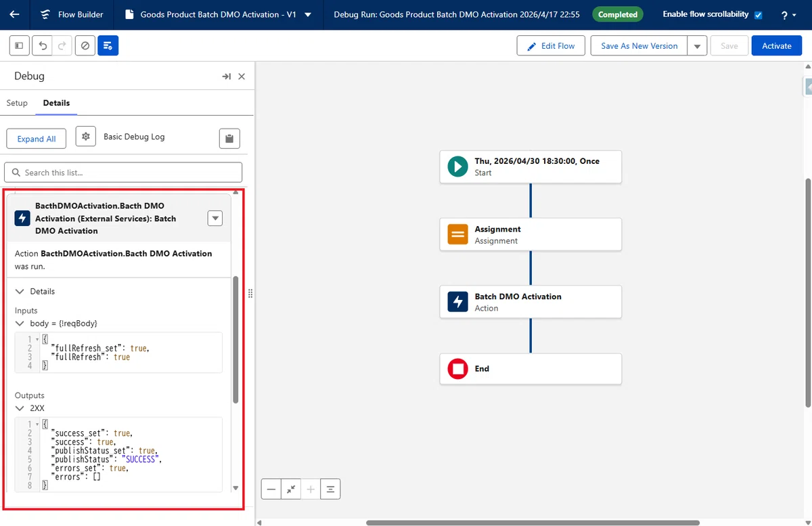Toggle Enable flow scrollability checkbox
This screenshot has width=812, height=526.
pyautogui.click(x=759, y=15)
